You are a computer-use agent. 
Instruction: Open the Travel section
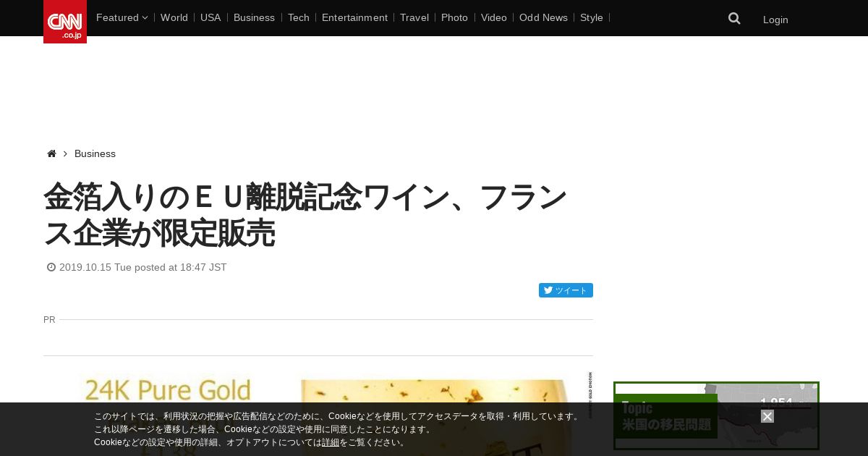pyautogui.click(x=414, y=17)
